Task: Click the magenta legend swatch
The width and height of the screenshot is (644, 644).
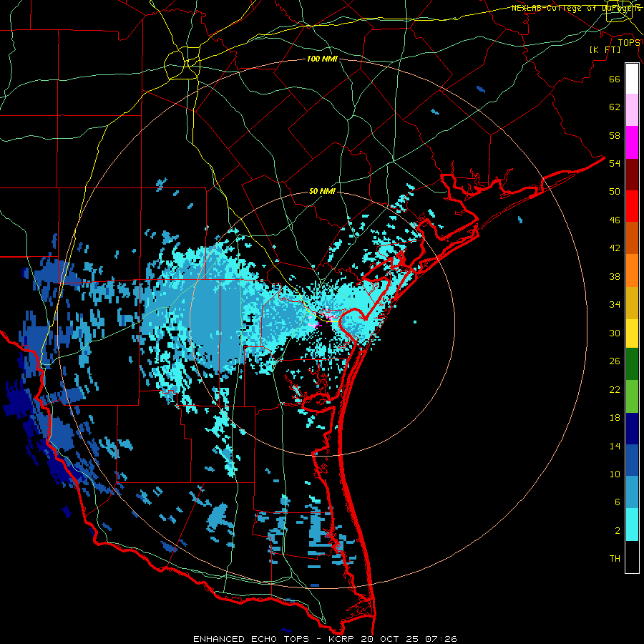Action: point(632,142)
